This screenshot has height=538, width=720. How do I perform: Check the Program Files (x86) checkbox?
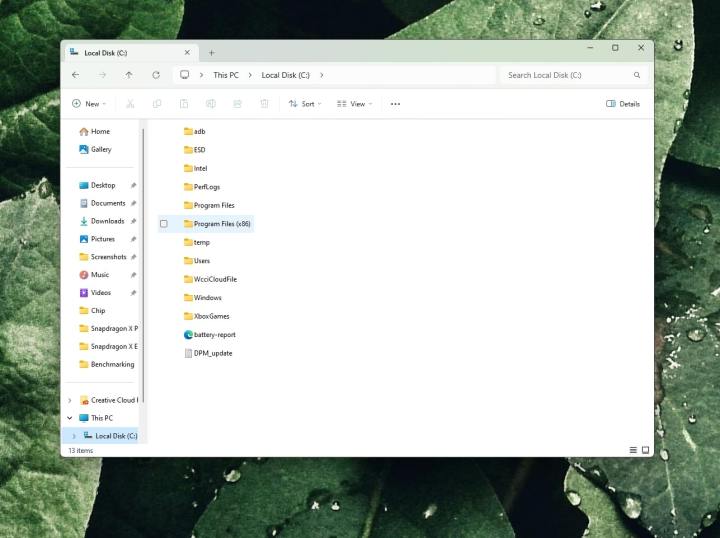pyautogui.click(x=164, y=224)
